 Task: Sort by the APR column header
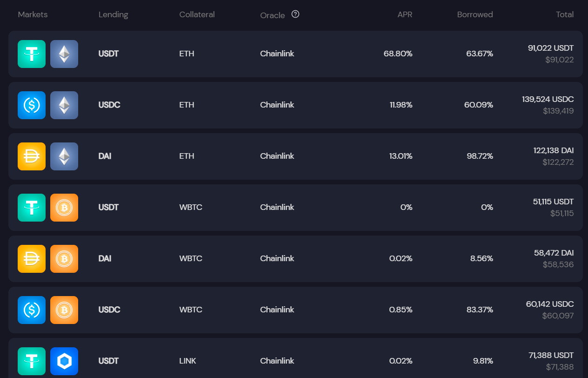click(x=405, y=14)
